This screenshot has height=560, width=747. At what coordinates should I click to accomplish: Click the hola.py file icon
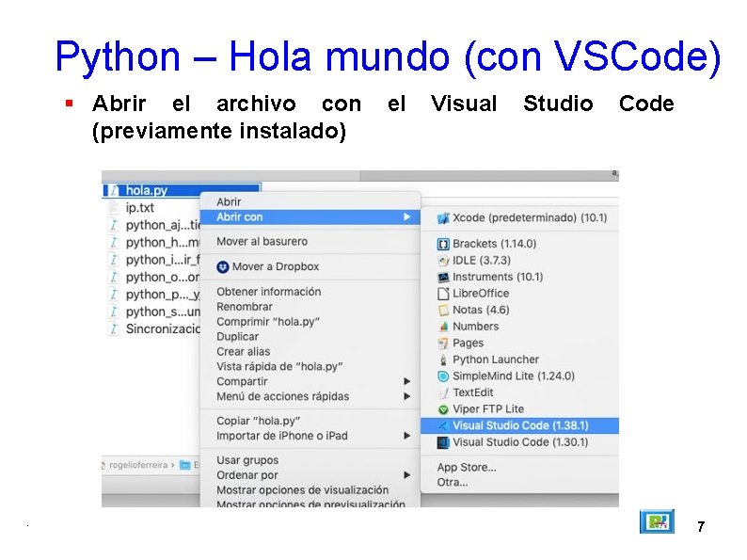click(114, 191)
